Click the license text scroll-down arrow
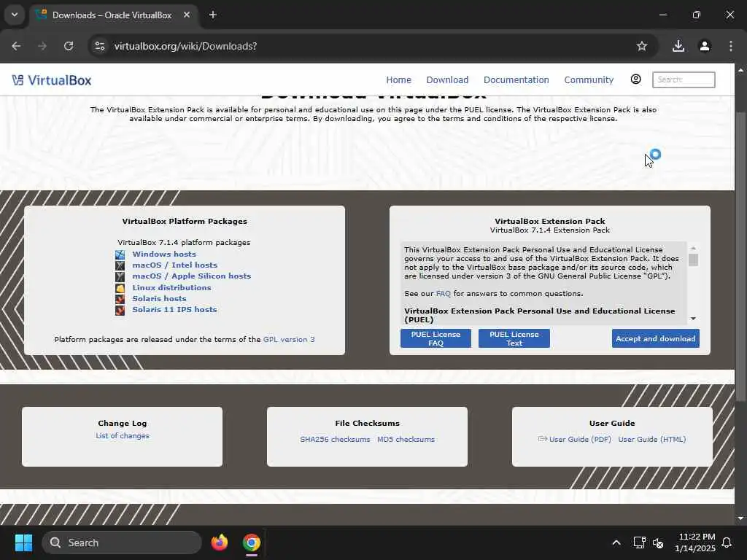747x560 pixels. point(693,319)
